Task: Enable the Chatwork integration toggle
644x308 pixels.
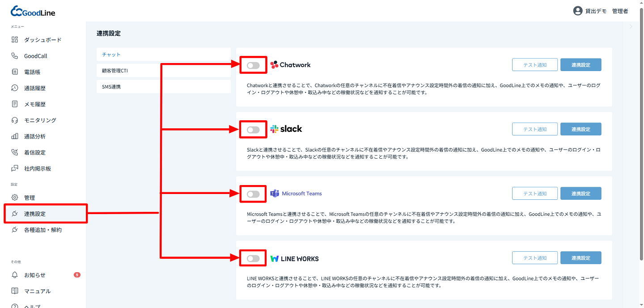Action: point(253,65)
